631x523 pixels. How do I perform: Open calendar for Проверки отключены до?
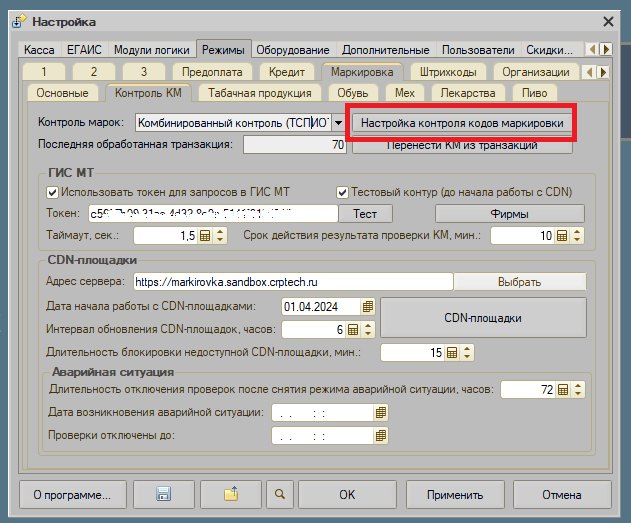pos(380,436)
